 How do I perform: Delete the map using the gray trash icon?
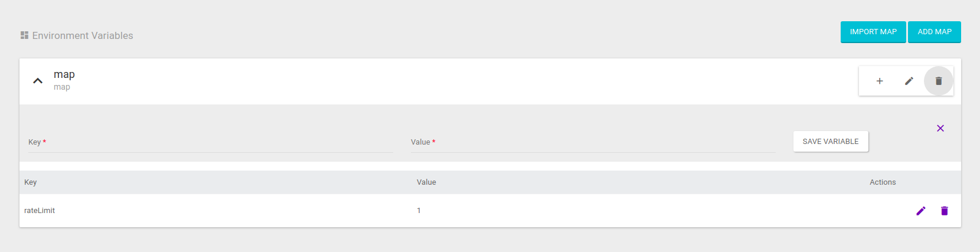point(939,81)
